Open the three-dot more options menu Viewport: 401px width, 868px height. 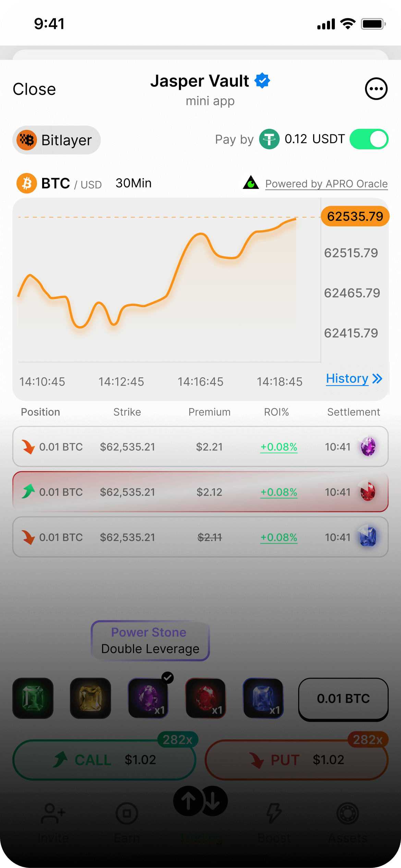tap(376, 89)
